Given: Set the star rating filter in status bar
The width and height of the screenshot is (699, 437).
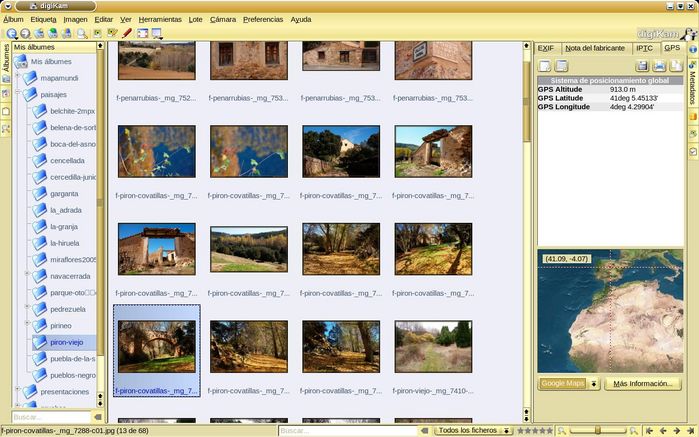Looking at the screenshot, I should coord(535,431).
